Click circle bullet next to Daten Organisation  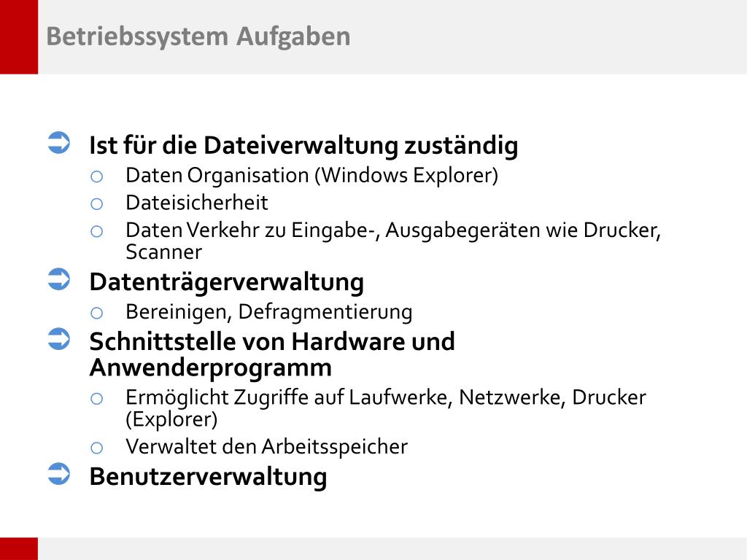click(x=97, y=176)
